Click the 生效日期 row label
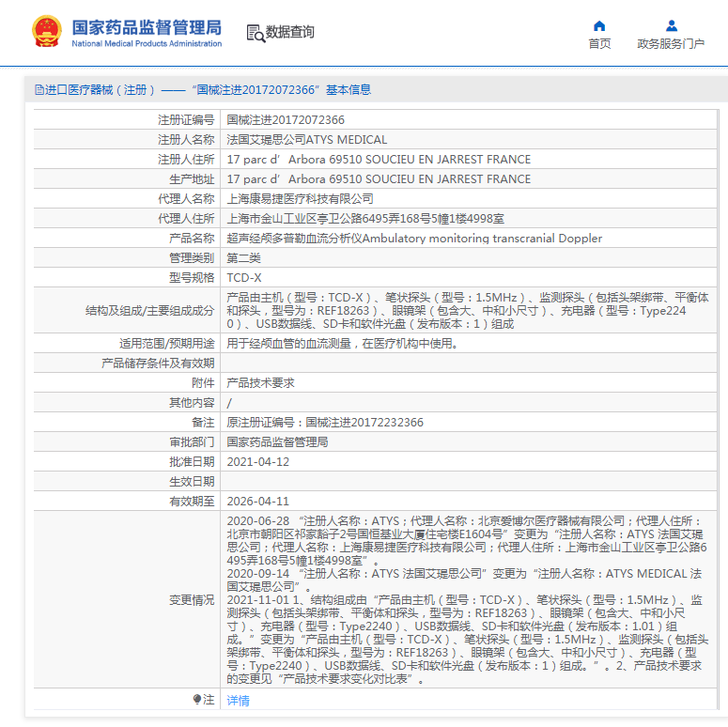Screen dimensions: 728x727 [x=192, y=482]
